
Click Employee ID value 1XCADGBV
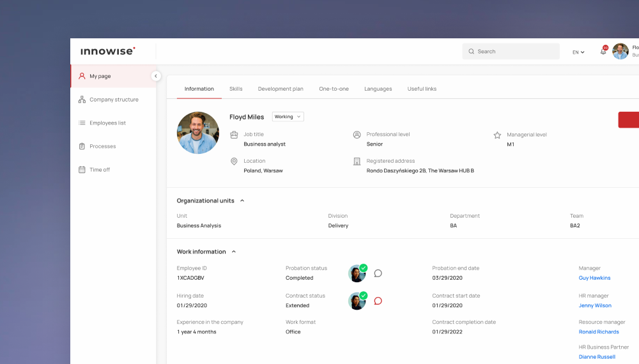tap(190, 278)
